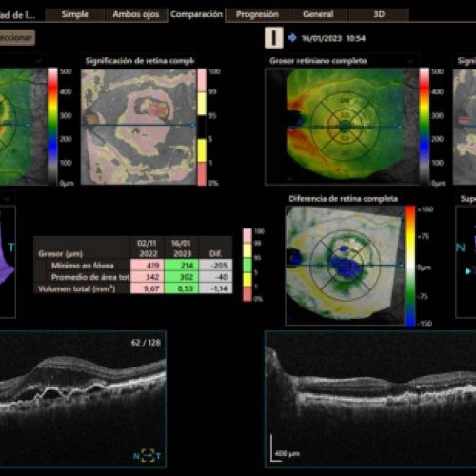This screenshot has height=476, width=476.
Task: Click the cyan T marker by purple view
Action: click(x=11, y=248)
